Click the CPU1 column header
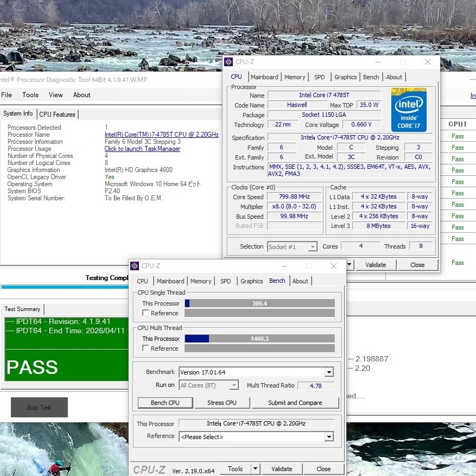 point(458,124)
